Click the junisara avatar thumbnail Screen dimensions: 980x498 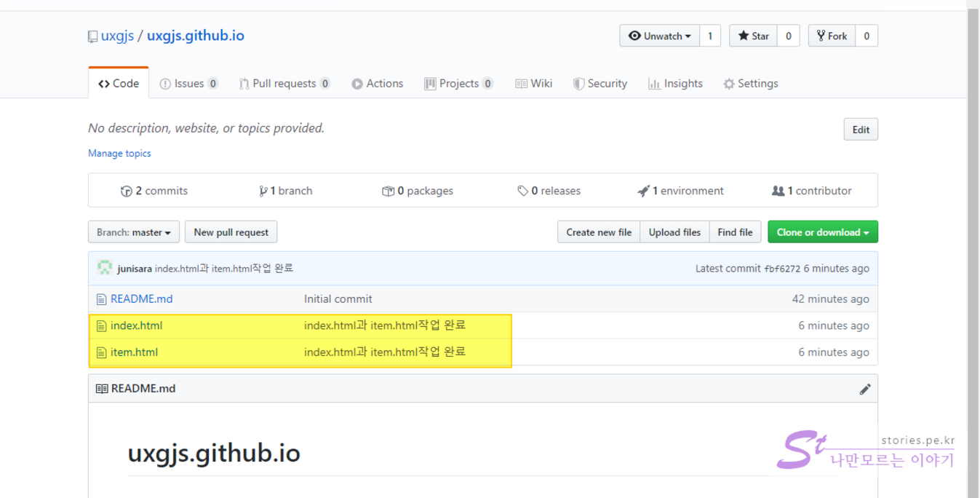[105, 268]
